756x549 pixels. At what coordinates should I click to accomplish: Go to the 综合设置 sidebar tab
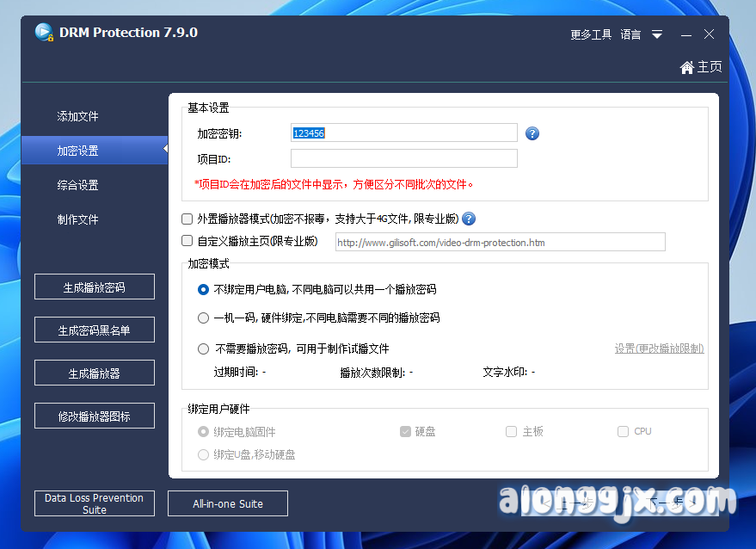click(x=78, y=185)
